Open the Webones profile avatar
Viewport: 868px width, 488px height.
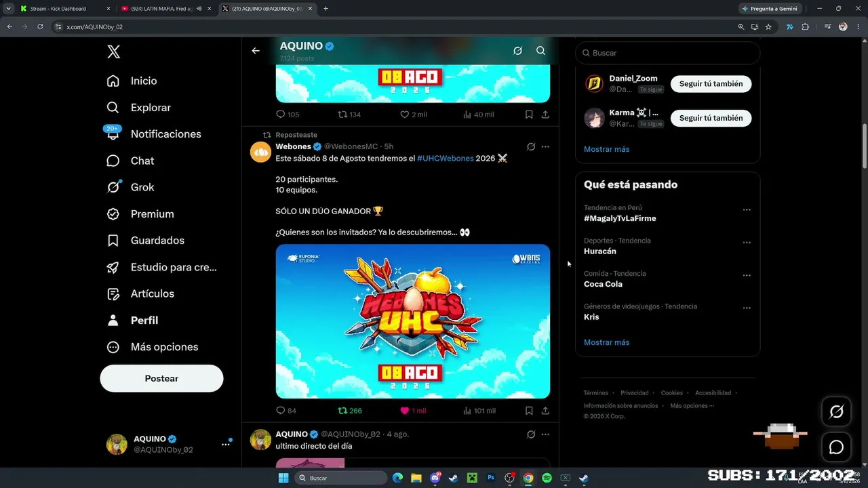[x=260, y=152]
